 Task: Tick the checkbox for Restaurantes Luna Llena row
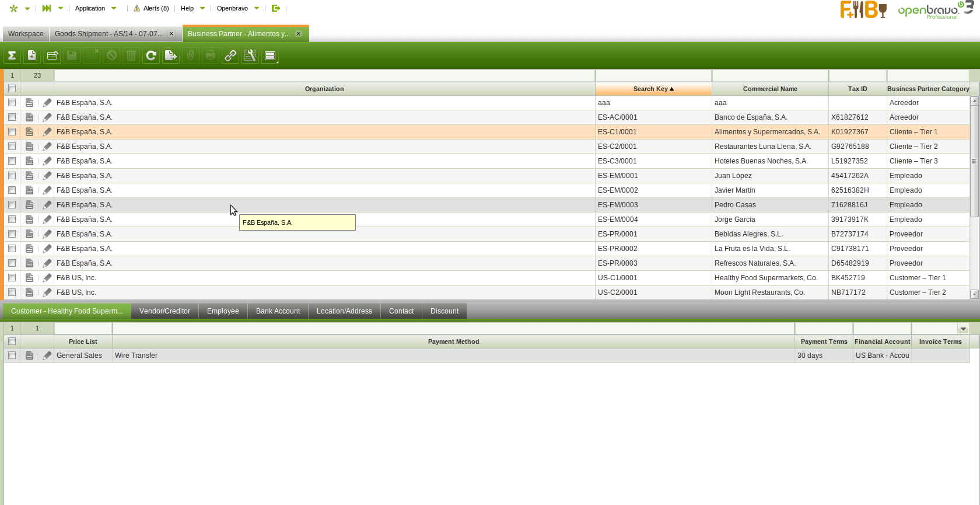(12, 147)
